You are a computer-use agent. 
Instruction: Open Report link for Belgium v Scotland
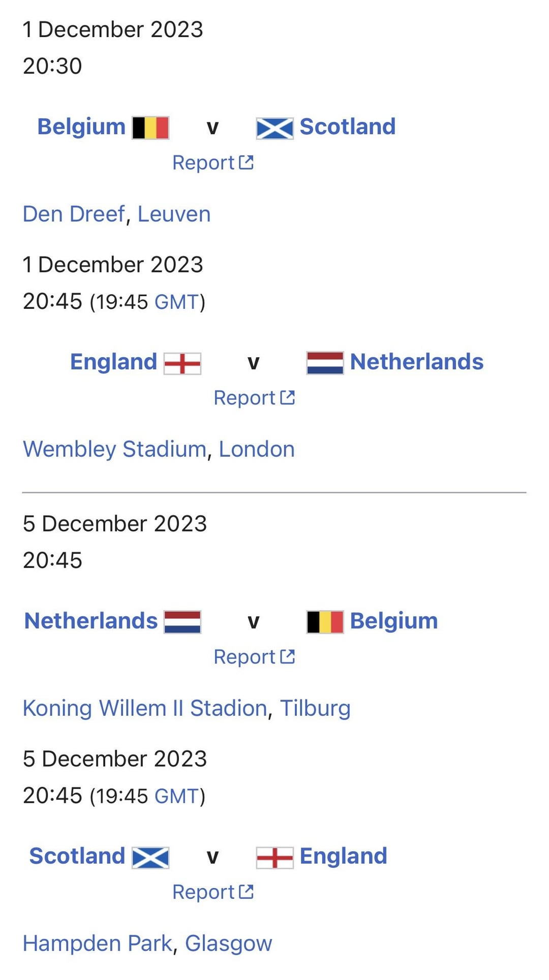[212, 163]
